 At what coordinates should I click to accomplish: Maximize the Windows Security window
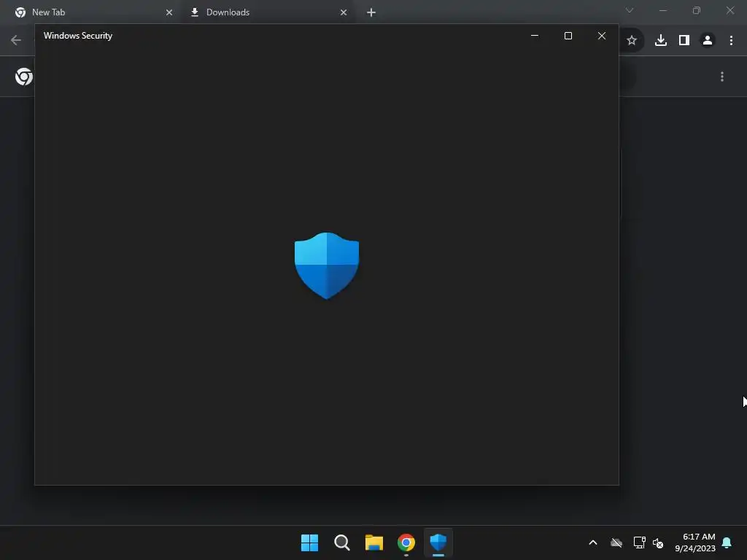(x=568, y=36)
